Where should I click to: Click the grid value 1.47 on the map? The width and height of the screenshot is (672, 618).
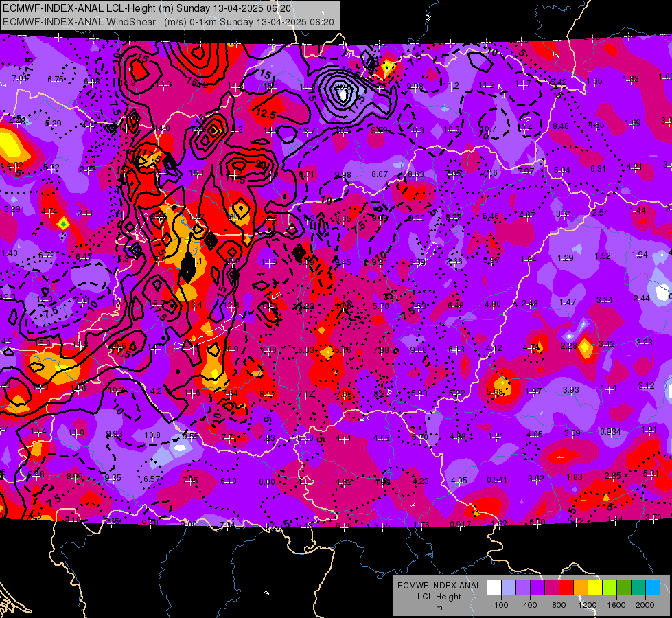point(568,302)
